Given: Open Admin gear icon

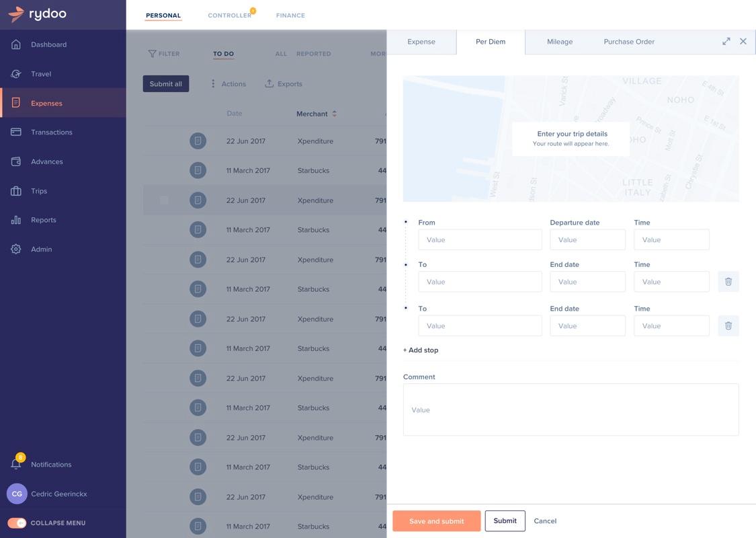Looking at the screenshot, I should (16, 249).
